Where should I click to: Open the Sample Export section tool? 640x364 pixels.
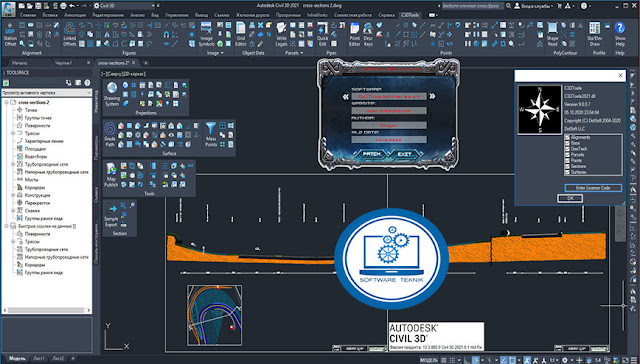[x=111, y=215]
